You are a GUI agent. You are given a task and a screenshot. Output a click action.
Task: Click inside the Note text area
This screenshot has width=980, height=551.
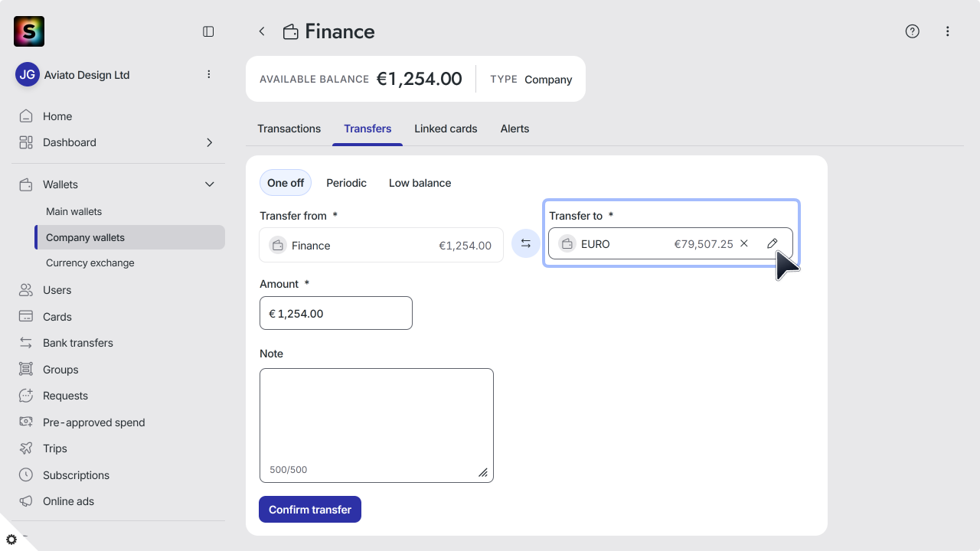click(x=377, y=425)
